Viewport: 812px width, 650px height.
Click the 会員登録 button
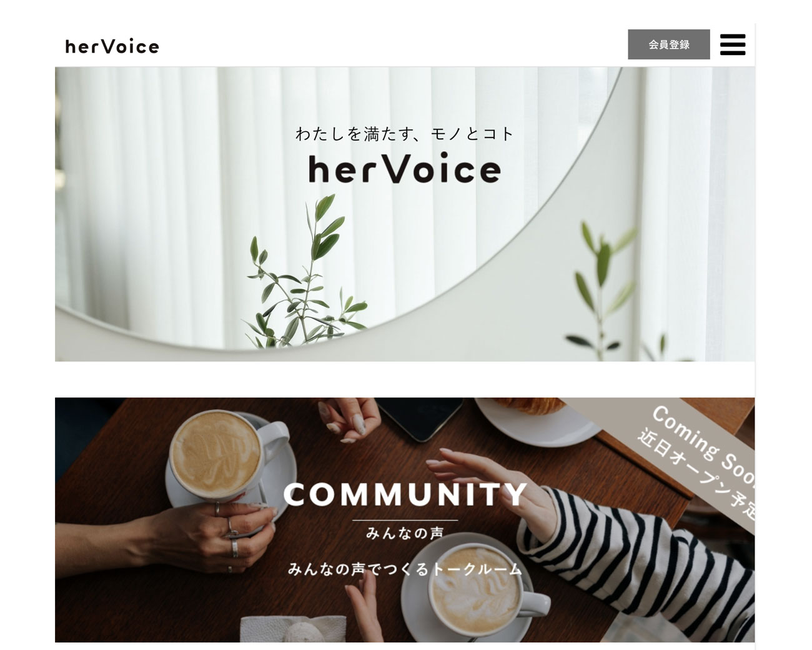pos(668,44)
